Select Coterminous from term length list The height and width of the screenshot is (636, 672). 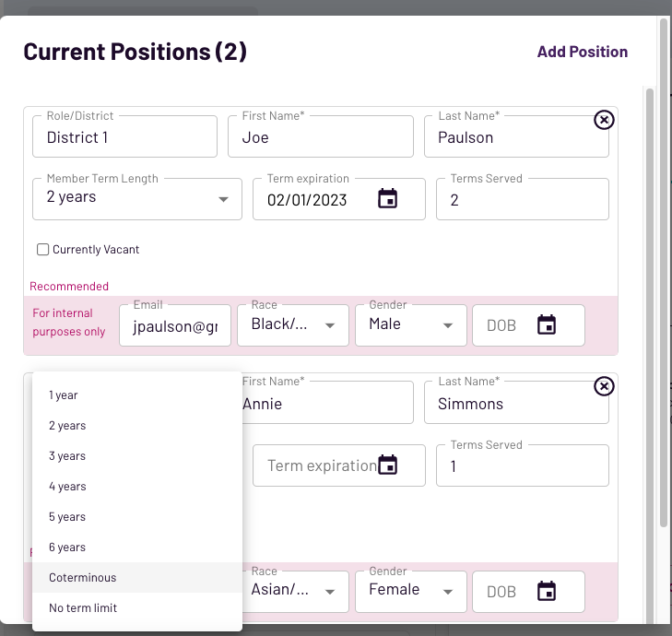pyautogui.click(x=83, y=578)
